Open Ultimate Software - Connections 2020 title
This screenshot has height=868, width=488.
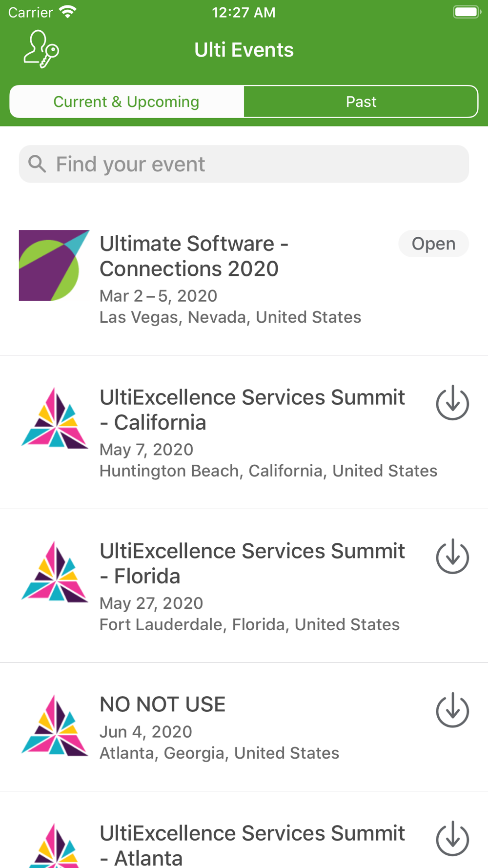194,256
